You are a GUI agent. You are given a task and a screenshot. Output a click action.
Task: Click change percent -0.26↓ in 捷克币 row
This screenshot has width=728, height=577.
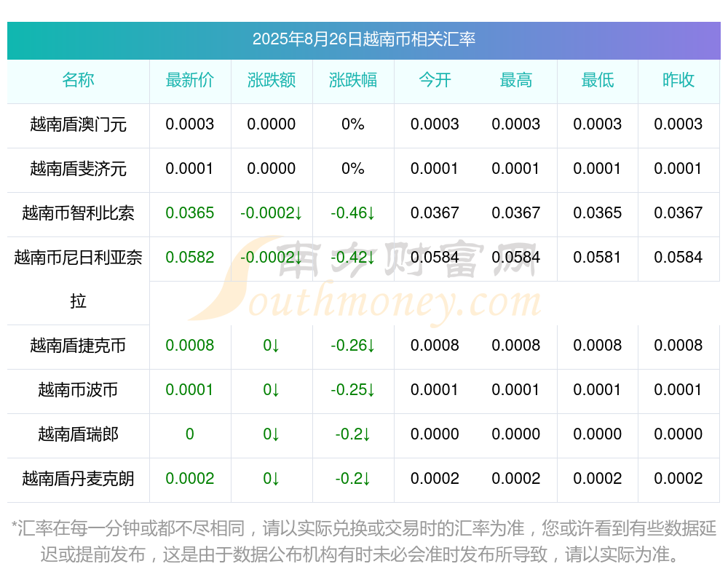click(x=353, y=346)
